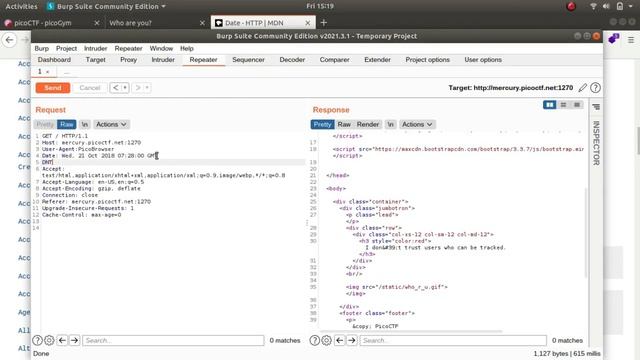Image resolution: width=640 pixels, height=360 pixels.
Task: Open Burp Suite Community Edition app menu
Action: [106, 6]
